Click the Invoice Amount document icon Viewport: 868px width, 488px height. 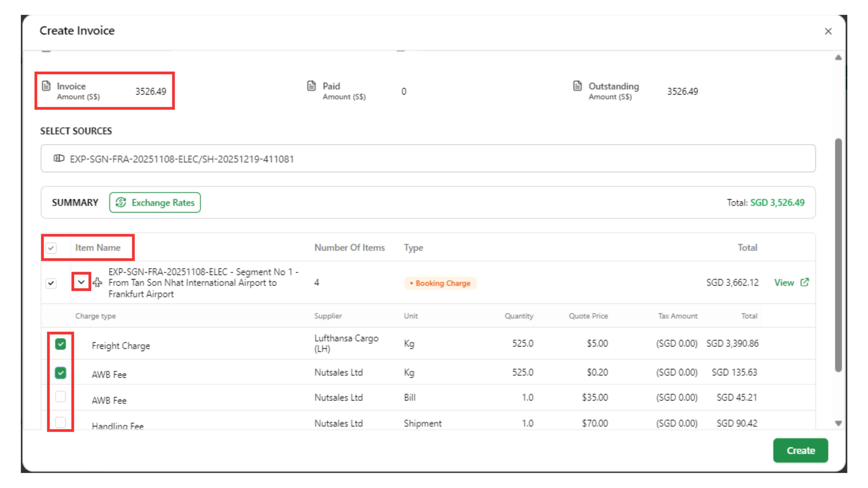point(46,86)
